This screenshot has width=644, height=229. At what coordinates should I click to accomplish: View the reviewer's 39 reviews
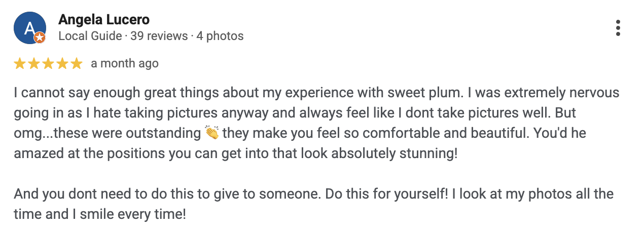tap(159, 36)
